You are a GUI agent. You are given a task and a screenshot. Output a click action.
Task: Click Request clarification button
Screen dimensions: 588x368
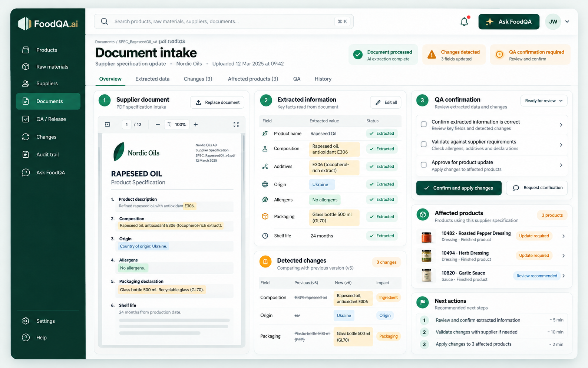point(537,188)
